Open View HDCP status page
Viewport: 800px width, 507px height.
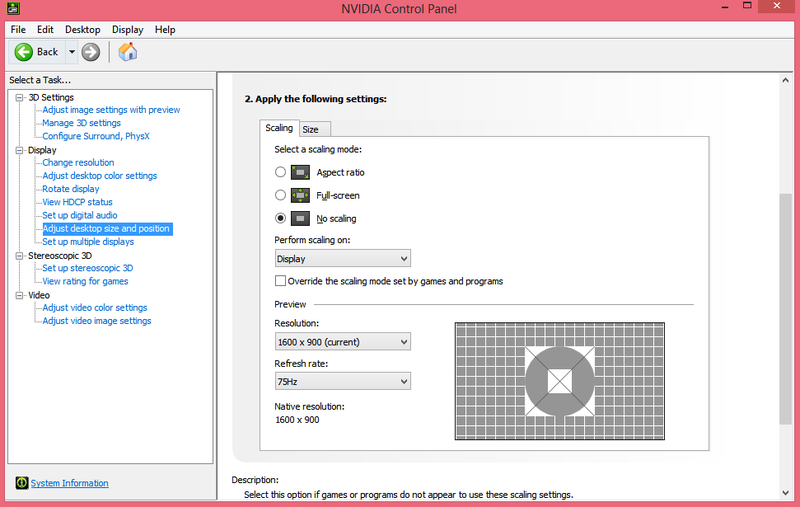(77, 202)
